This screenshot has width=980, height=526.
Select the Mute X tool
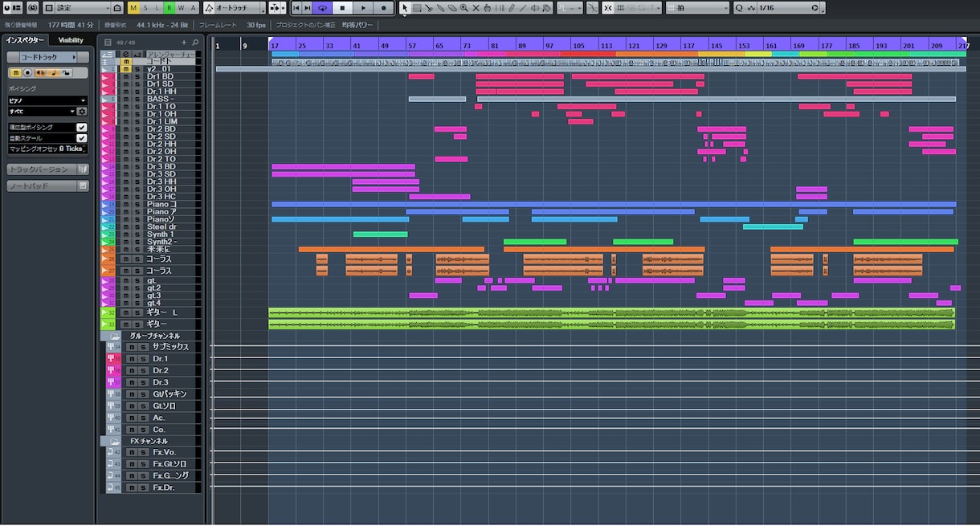[x=476, y=7]
